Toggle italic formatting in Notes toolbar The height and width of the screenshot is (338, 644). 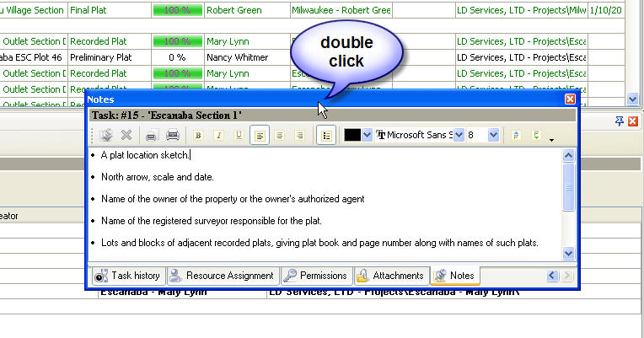coord(218,135)
